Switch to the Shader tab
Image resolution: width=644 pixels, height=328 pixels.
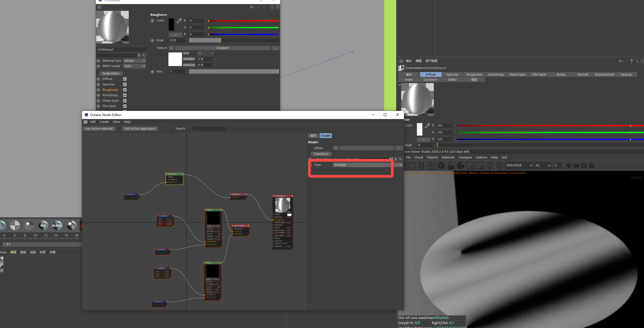point(325,135)
